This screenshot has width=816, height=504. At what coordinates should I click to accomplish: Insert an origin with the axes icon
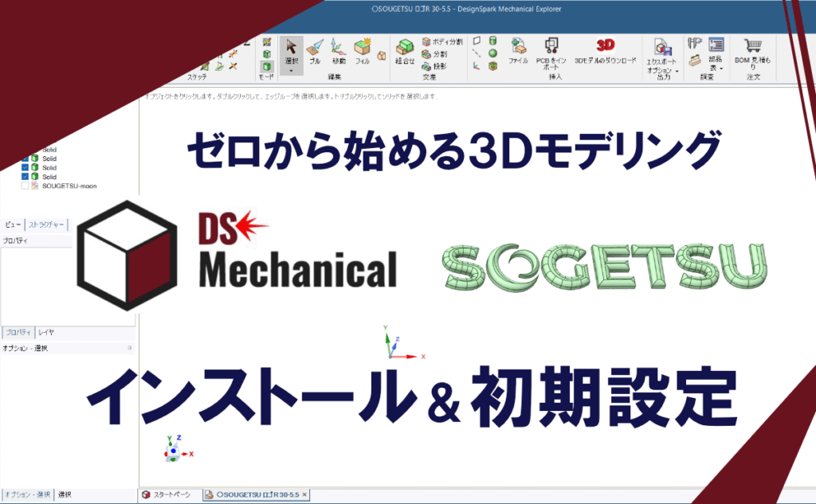(x=477, y=66)
